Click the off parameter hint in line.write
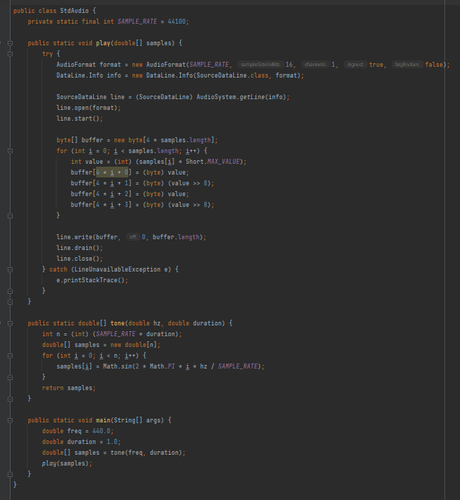Viewport: 460px width, 500px height. pos(133,237)
